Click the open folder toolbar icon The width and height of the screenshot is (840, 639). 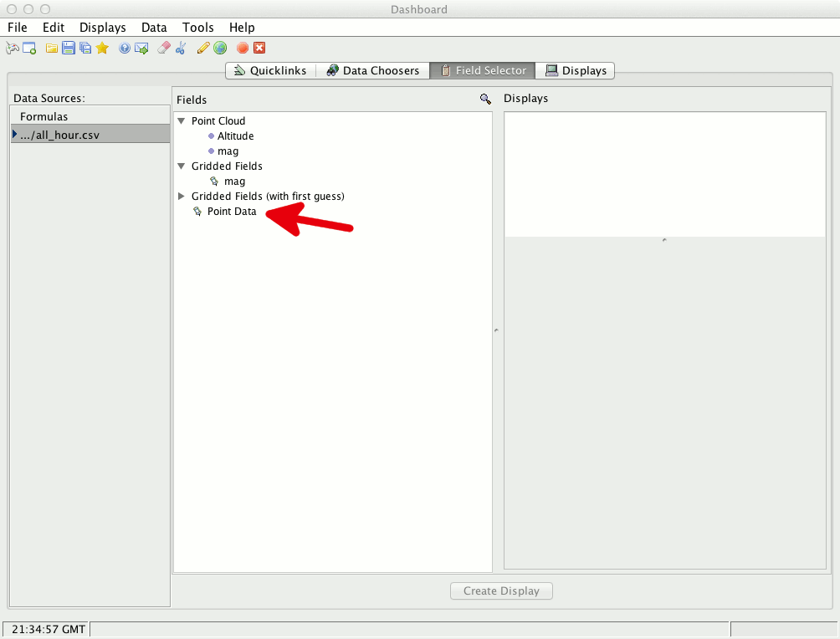(52, 49)
